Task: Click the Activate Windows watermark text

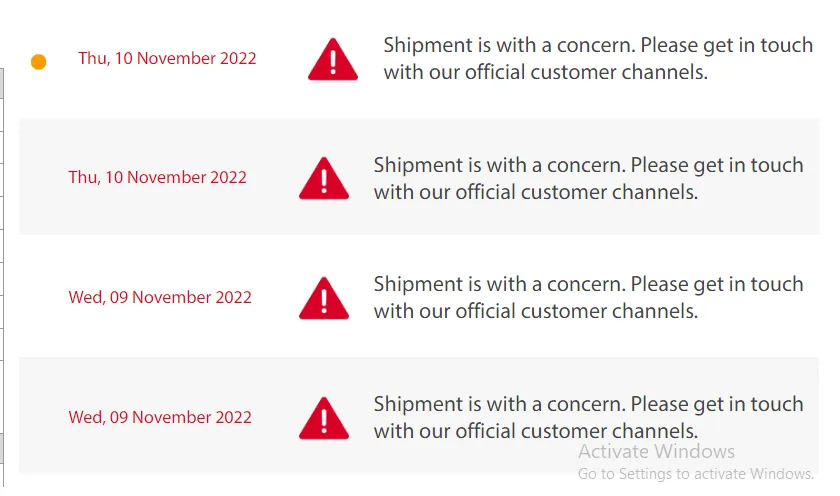Action: click(x=656, y=452)
